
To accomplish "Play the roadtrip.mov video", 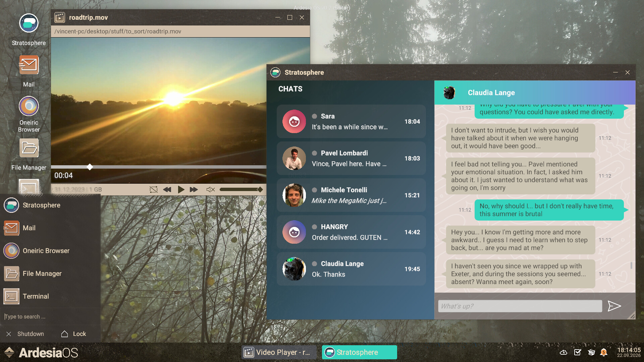I will pos(181,189).
